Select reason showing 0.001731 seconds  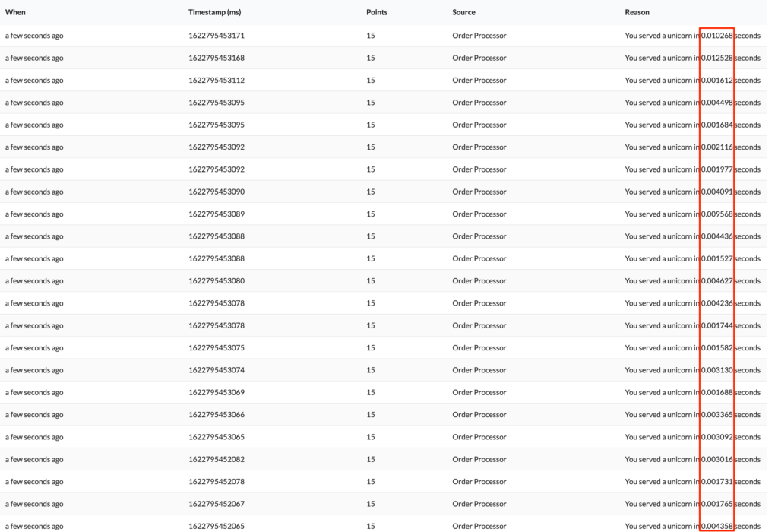(x=693, y=482)
